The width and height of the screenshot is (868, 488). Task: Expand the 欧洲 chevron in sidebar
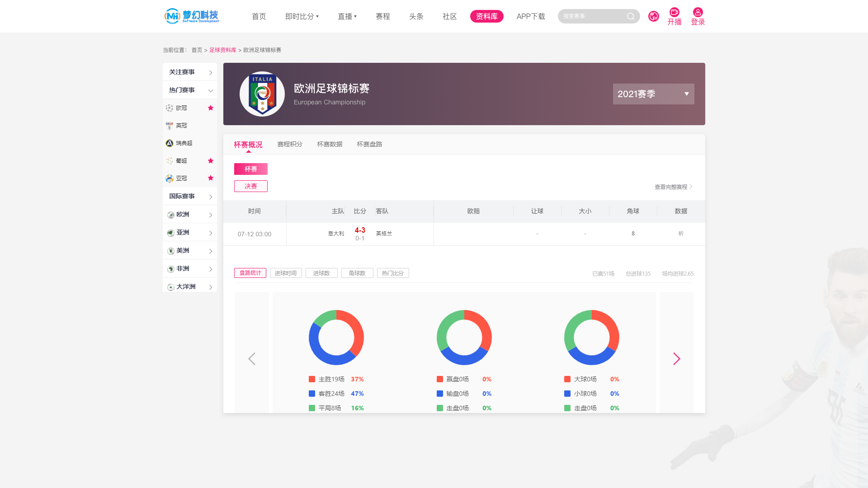point(211,215)
